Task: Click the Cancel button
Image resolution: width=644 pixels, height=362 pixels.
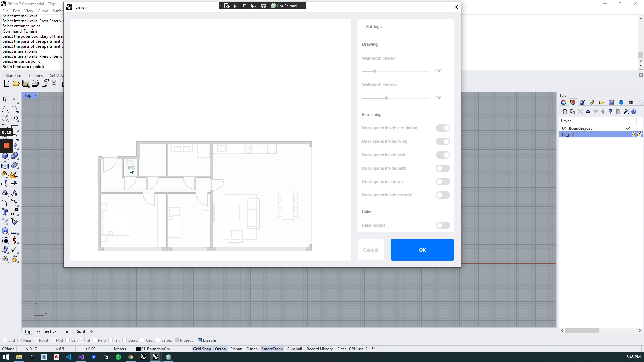Action: click(370, 250)
